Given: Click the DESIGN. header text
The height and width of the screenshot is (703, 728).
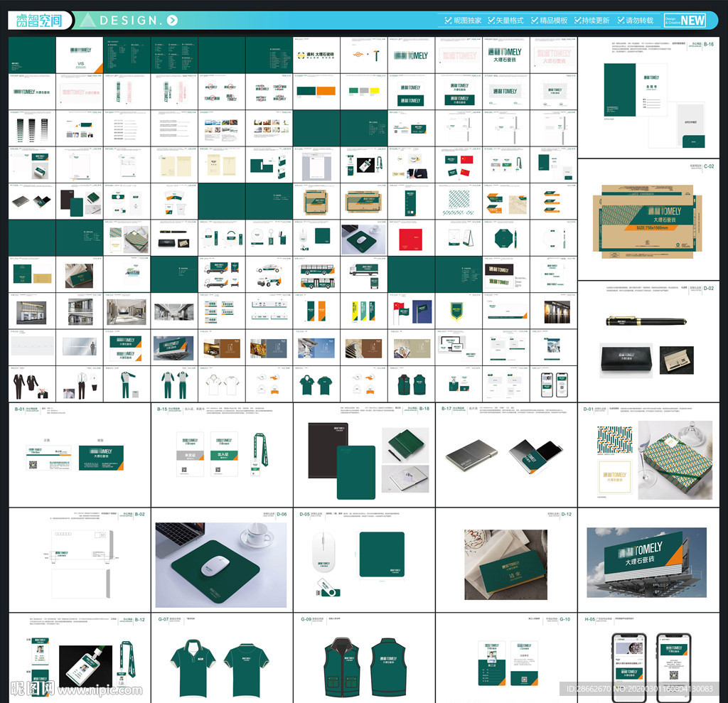Looking at the screenshot, I should 132,21.
